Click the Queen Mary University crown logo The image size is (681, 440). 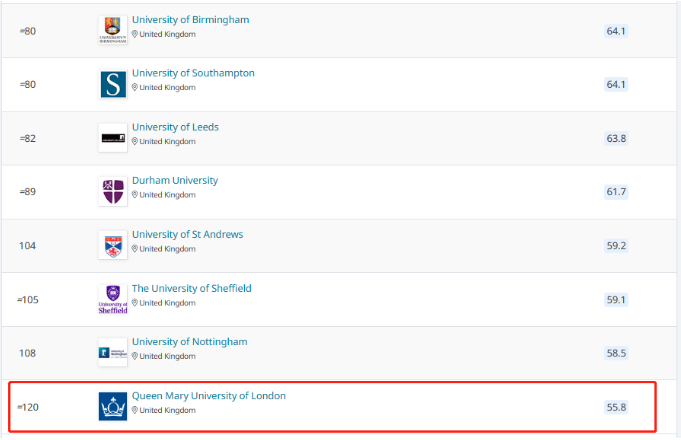click(113, 406)
